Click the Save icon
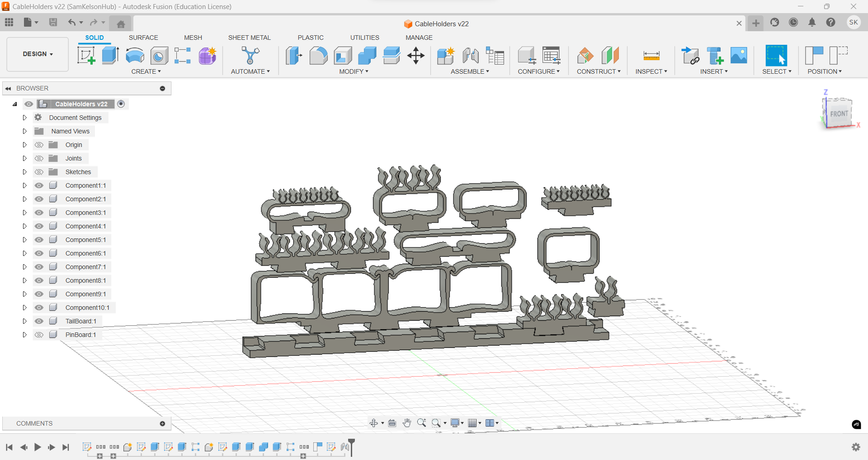The image size is (868, 460). 53,22
